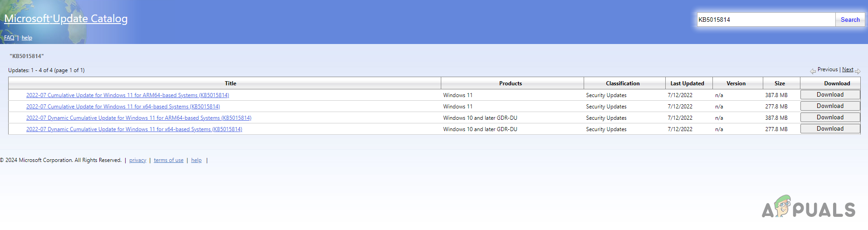The image size is (868, 230).
Task: Download the Windows 11 ARM64 Cumulative Update
Action: point(830,94)
